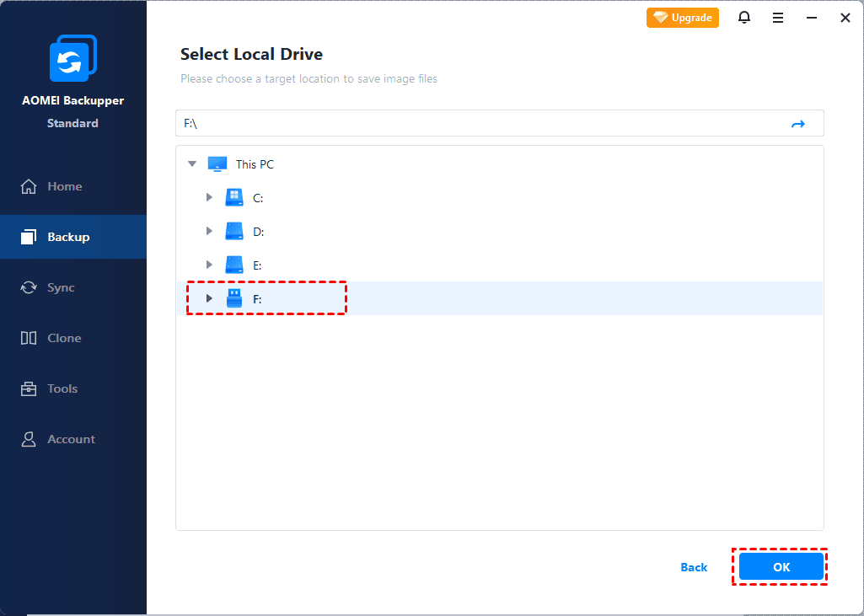
Task: Open the Sync section
Action: click(x=61, y=287)
